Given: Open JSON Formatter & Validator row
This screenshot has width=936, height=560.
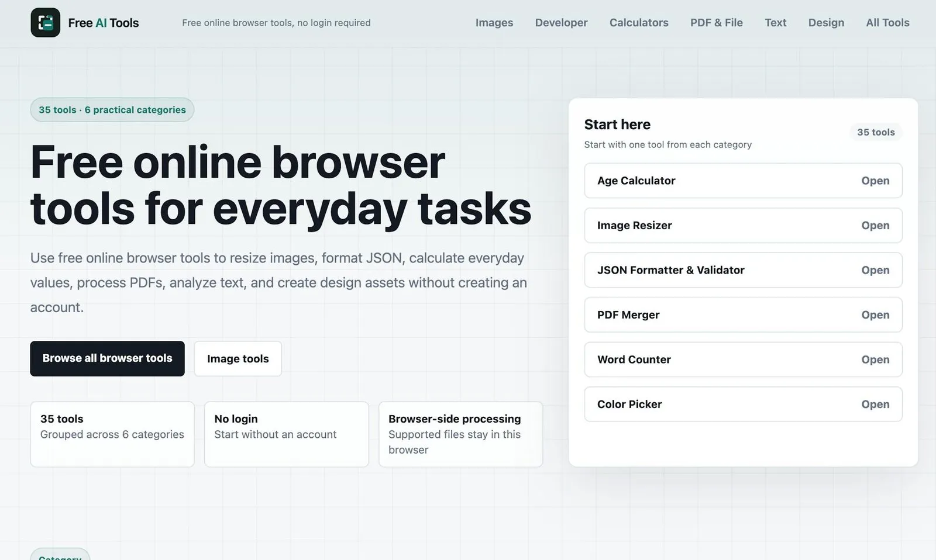Looking at the screenshot, I should (x=743, y=270).
